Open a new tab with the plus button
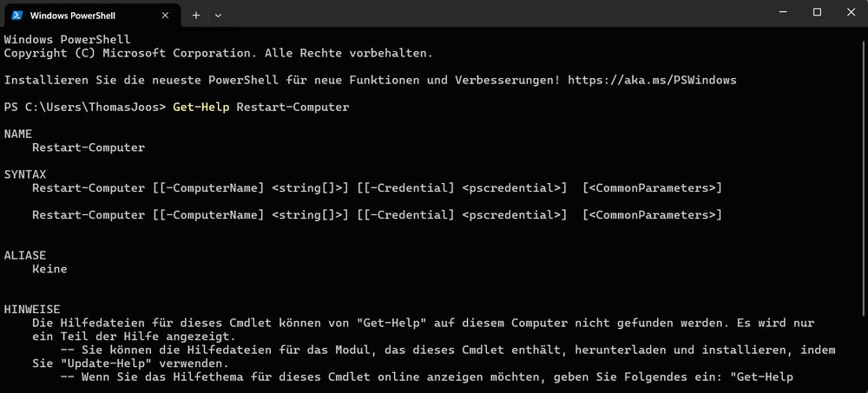Screen dimensions: 868x393 (x=196, y=15)
